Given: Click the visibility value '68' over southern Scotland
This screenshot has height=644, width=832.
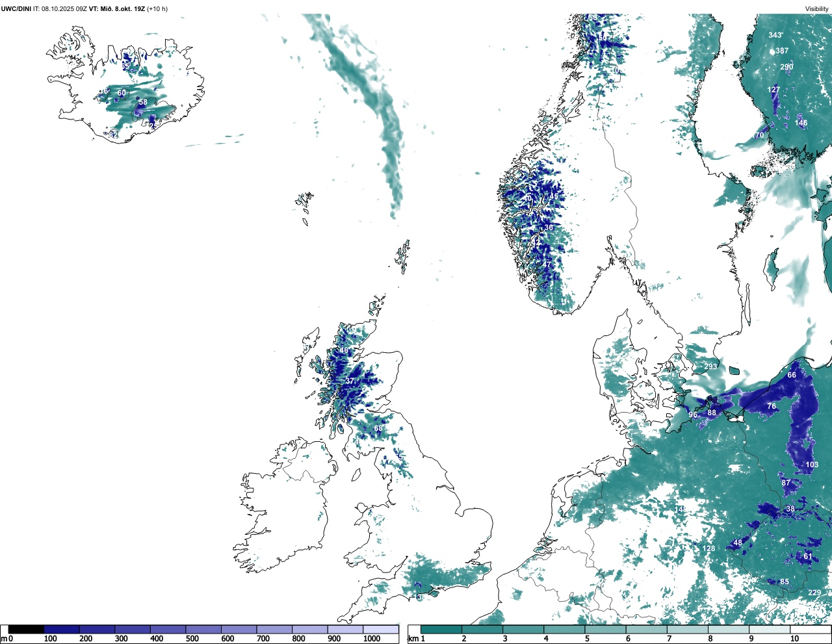Looking at the screenshot, I should click(378, 429).
